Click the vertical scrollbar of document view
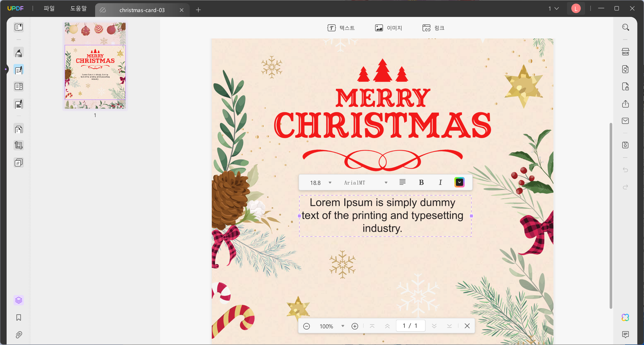Viewport: 644px width, 345px height. click(x=611, y=215)
